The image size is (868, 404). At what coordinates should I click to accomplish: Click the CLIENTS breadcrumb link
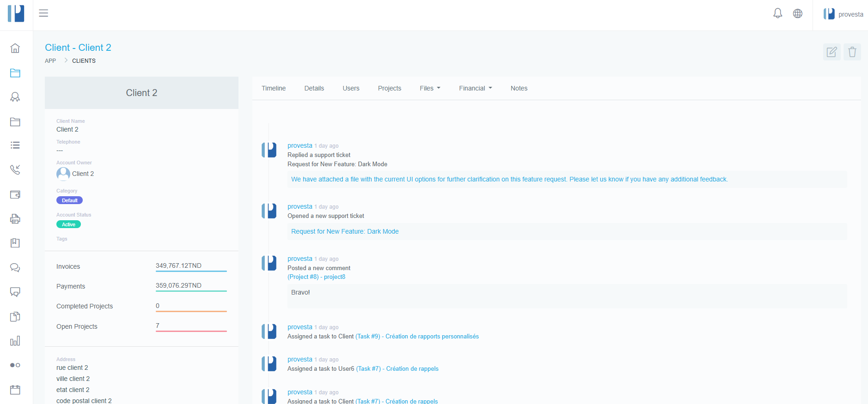click(x=84, y=61)
